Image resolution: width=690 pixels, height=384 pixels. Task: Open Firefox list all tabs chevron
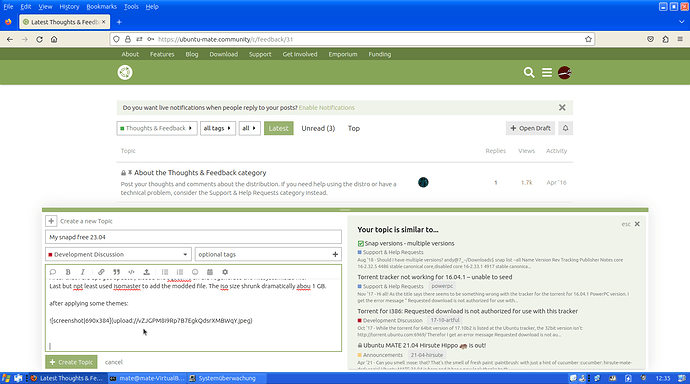tap(682, 22)
